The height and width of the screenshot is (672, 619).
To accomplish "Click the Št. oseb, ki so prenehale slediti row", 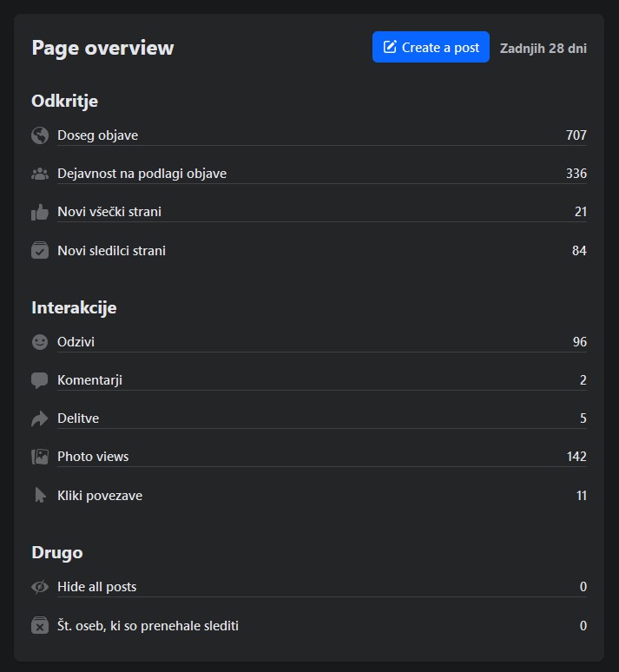I will pyautogui.click(x=148, y=626).
